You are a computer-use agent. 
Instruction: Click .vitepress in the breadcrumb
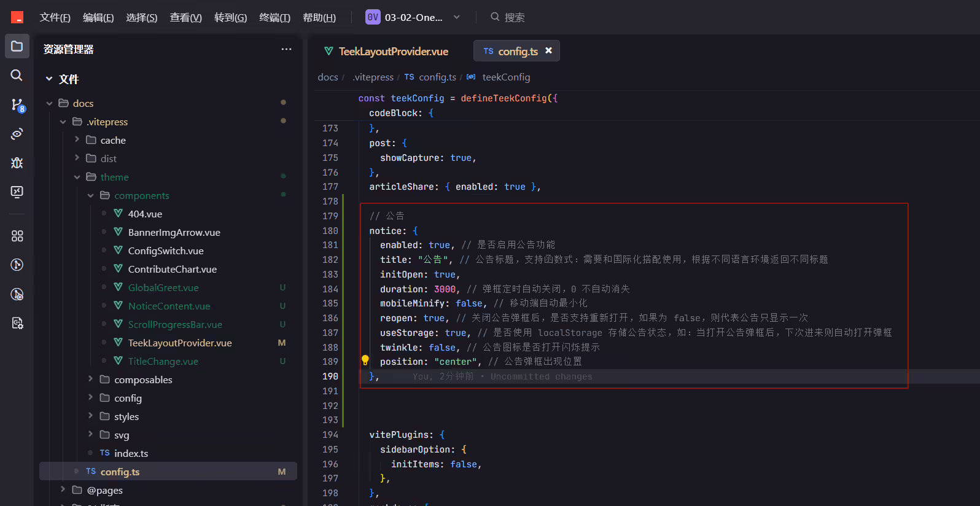[373, 77]
